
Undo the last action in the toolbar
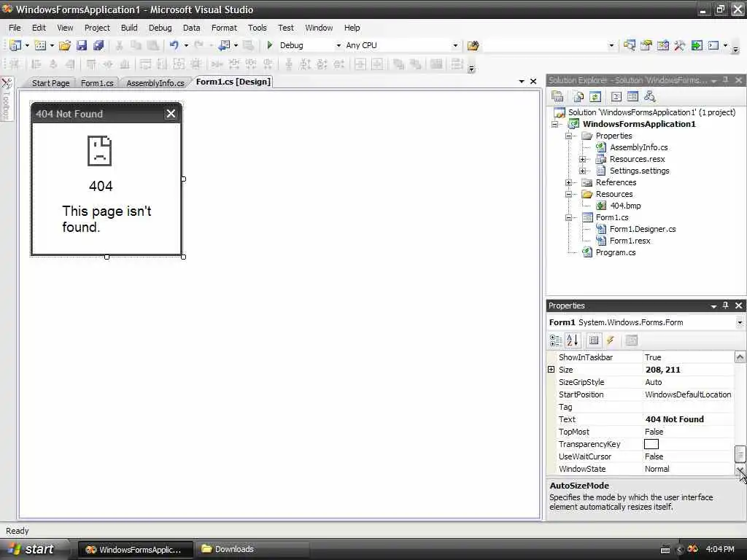[x=174, y=45]
